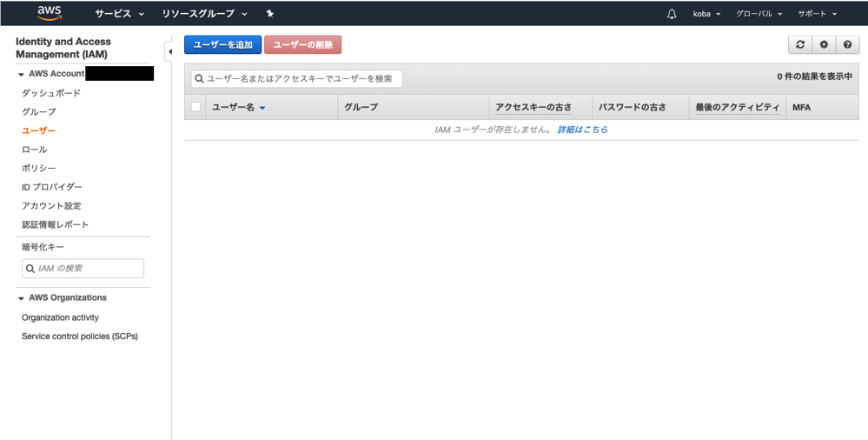Image resolution: width=868 pixels, height=440 pixels.
Task: Go to ダッシュボード in sidebar
Action: pyautogui.click(x=51, y=93)
